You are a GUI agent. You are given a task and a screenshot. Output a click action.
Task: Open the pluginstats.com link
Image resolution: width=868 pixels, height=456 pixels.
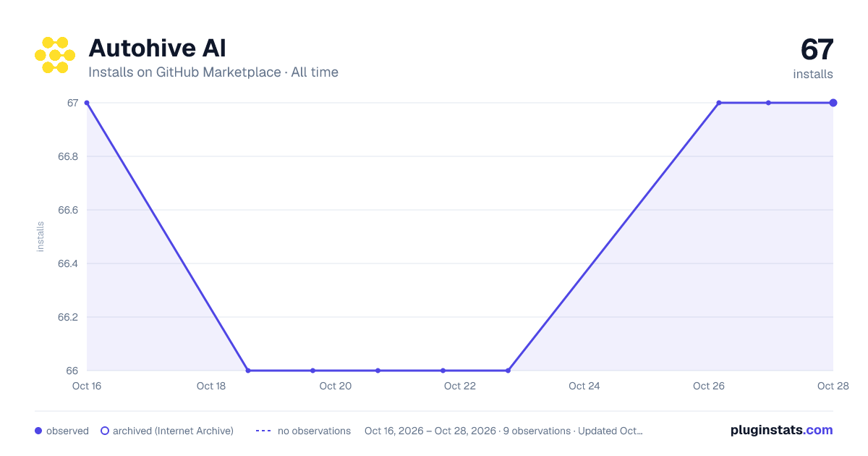(782, 430)
